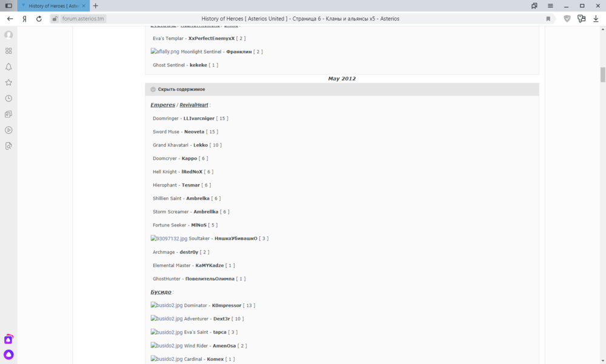Open the media player icon in sidebar
The image size is (606, 364).
click(x=8, y=130)
